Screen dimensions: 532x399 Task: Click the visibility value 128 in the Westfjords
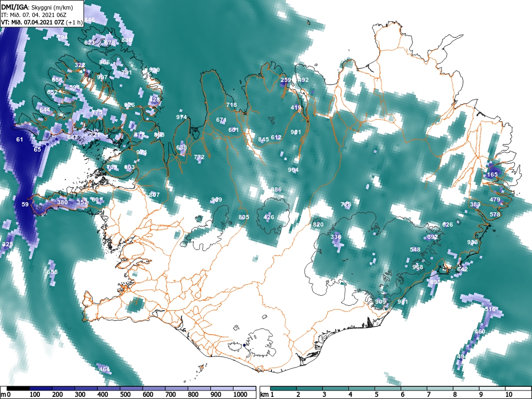[x=155, y=100]
